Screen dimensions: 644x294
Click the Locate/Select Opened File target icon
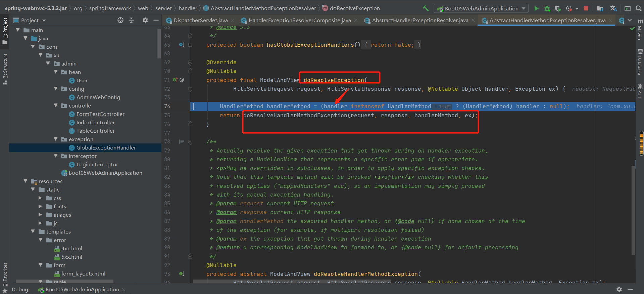pyautogui.click(x=120, y=20)
